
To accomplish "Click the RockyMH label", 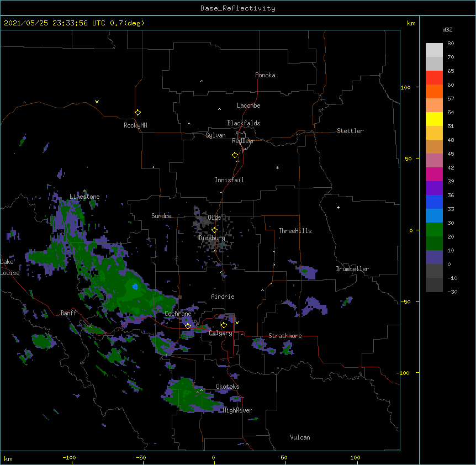I will pyautogui.click(x=135, y=125).
